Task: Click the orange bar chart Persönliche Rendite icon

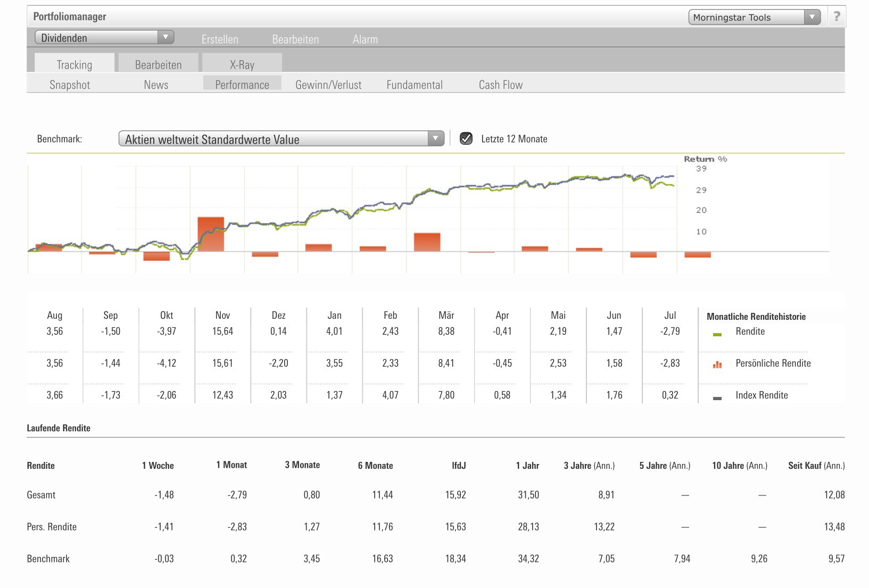Action: 717,365
